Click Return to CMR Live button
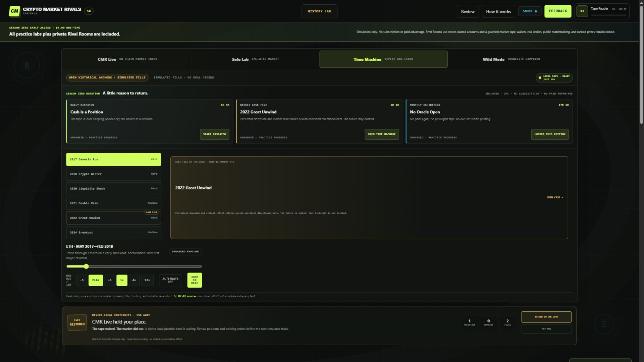 pos(546,317)
